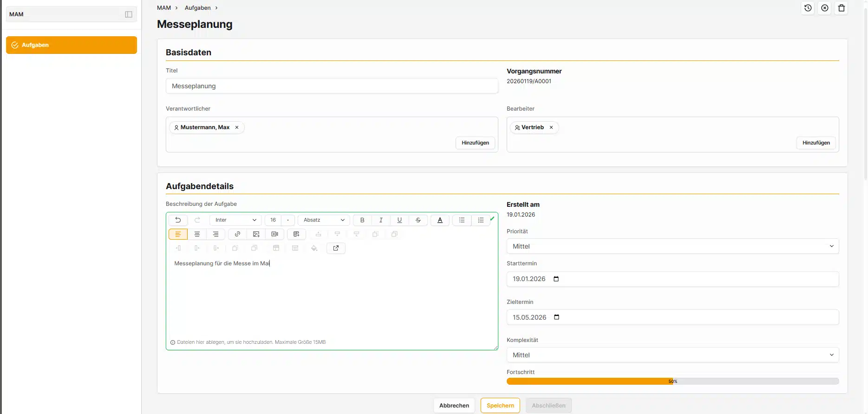Image resolution: width=868 pixels, height=414 pixels.
Task: Go to Aufgaben in the breadcrumb
Action: pos(197,8)
